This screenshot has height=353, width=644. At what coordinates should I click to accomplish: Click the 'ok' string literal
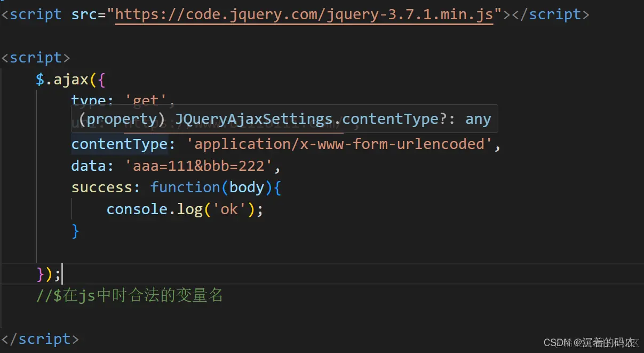229,209
